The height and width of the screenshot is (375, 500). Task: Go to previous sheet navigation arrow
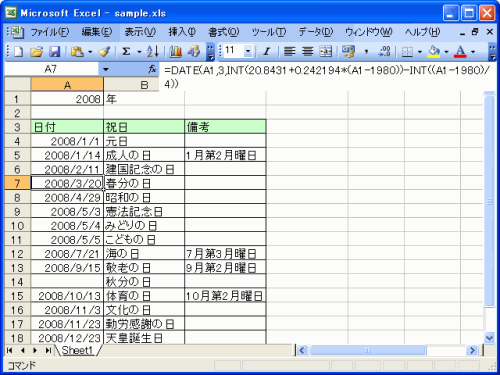point(23,350)
